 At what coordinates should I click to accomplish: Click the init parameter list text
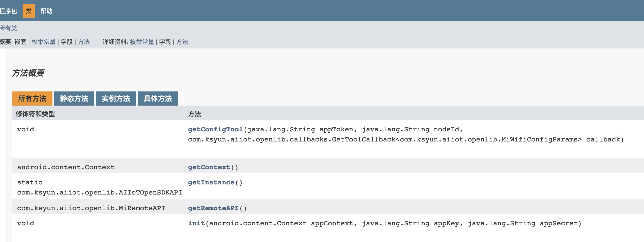tap(393, 223)
